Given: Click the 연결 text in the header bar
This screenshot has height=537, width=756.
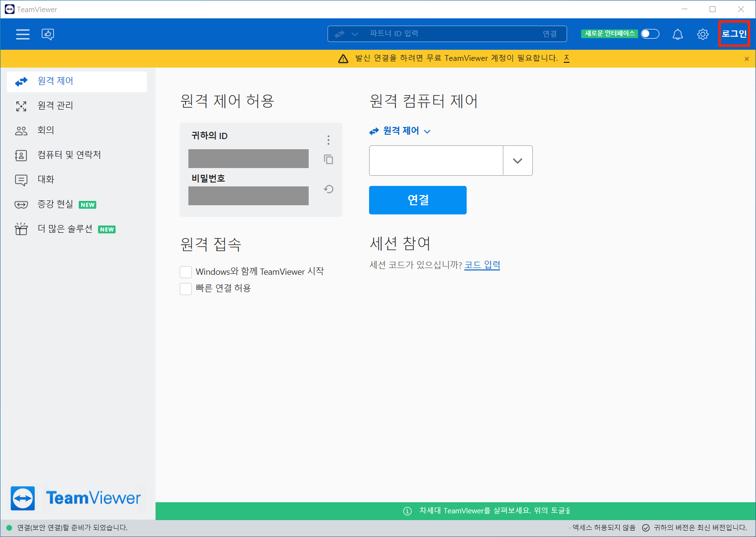Looking at the screenshot, I should click(550, 34).
